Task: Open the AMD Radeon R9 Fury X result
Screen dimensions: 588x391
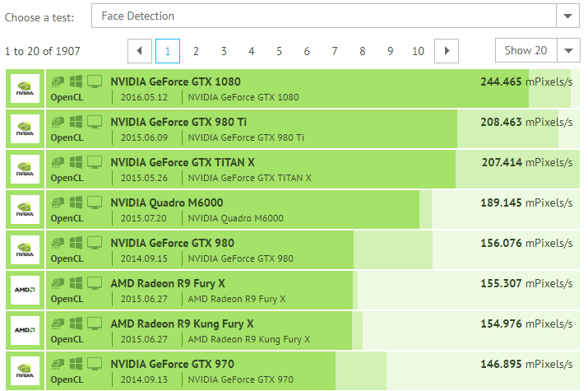Action: (x=168, y=283)
